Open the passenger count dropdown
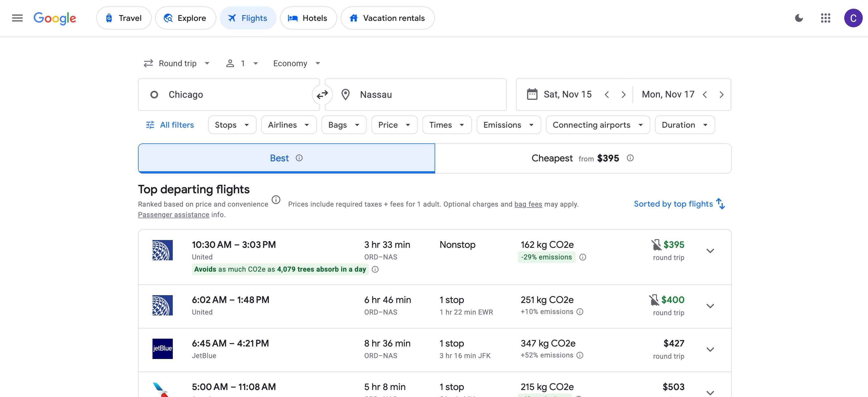 pyautogui.click(x=242, y=64)
